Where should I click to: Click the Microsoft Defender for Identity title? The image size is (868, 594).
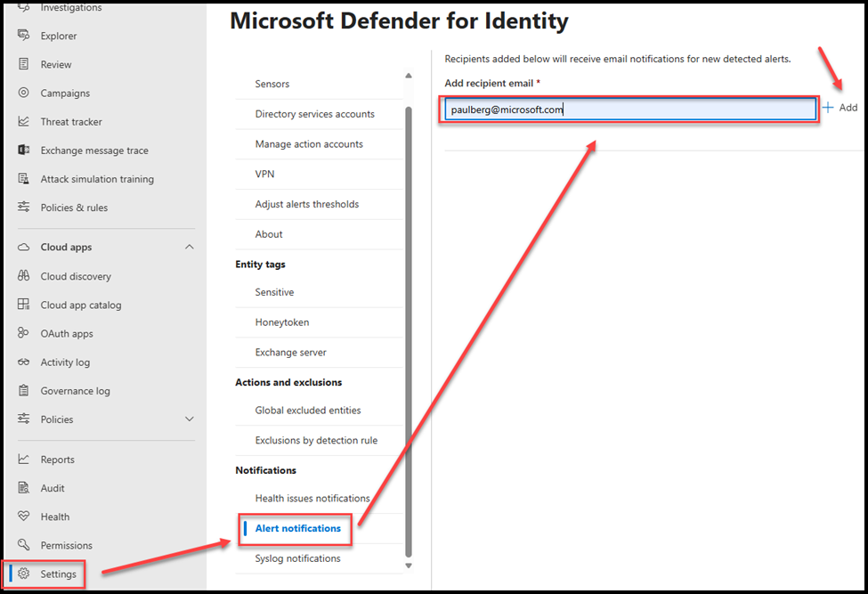[x=399, y=21]
